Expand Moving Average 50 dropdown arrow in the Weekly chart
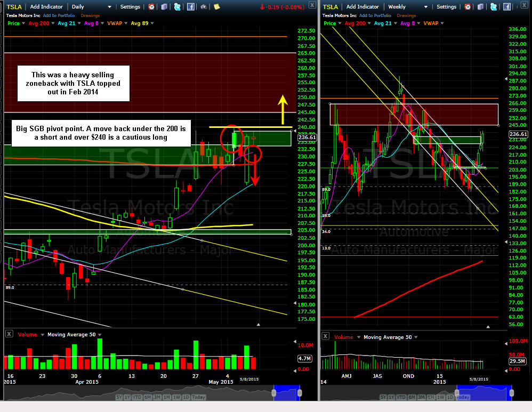532x412 pixels. pos(416,337)
